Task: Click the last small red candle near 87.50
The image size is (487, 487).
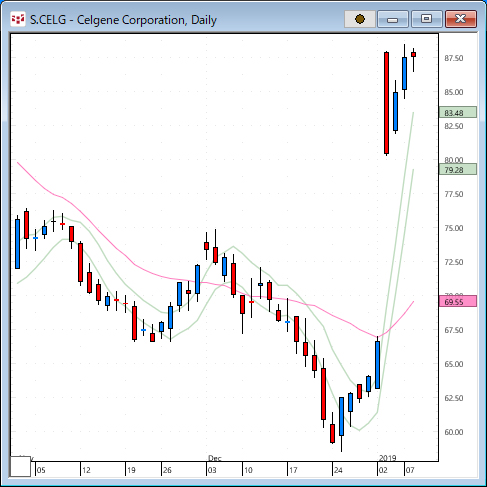Action: point(413,54)
